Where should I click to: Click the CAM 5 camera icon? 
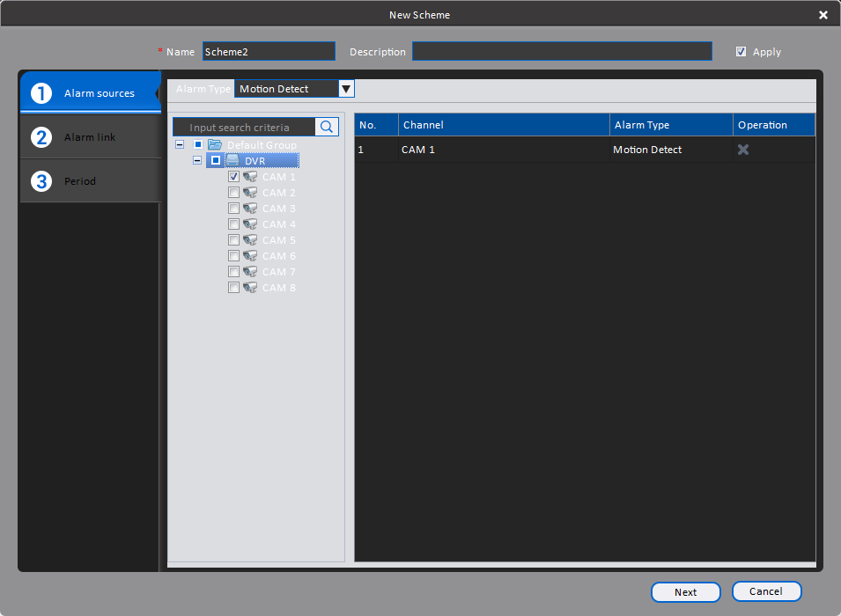250,239
